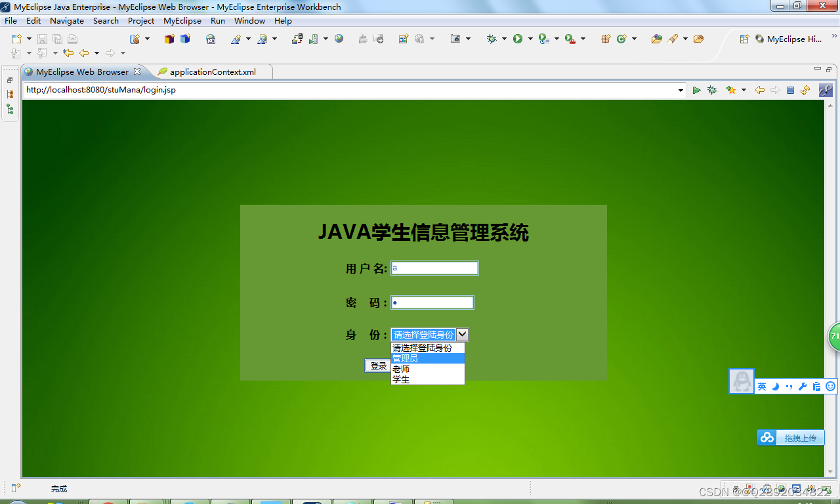This screenshot has height=504, width=840.
Task: Click the 2.0 web project icon
Action: (211, 39)
